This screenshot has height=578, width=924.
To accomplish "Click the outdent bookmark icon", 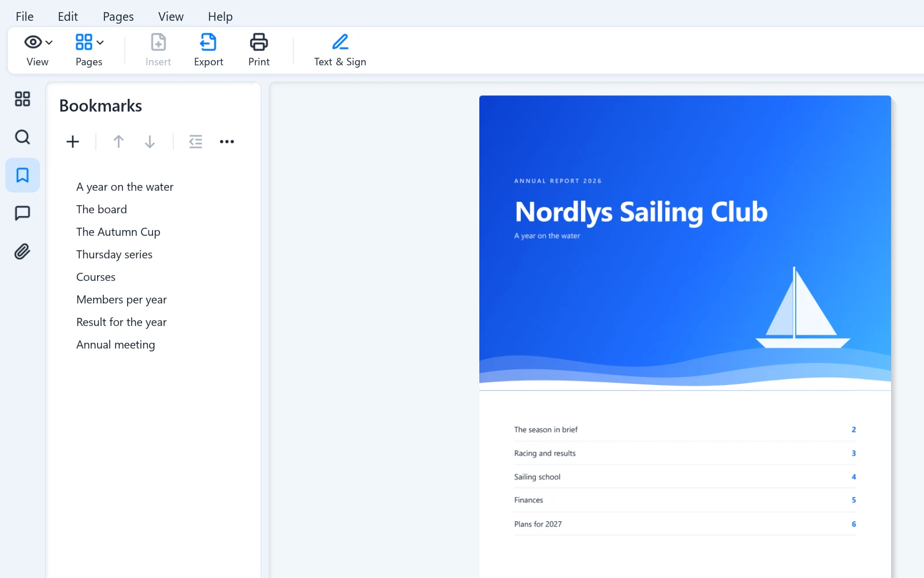I will click(x=196, y=142).
